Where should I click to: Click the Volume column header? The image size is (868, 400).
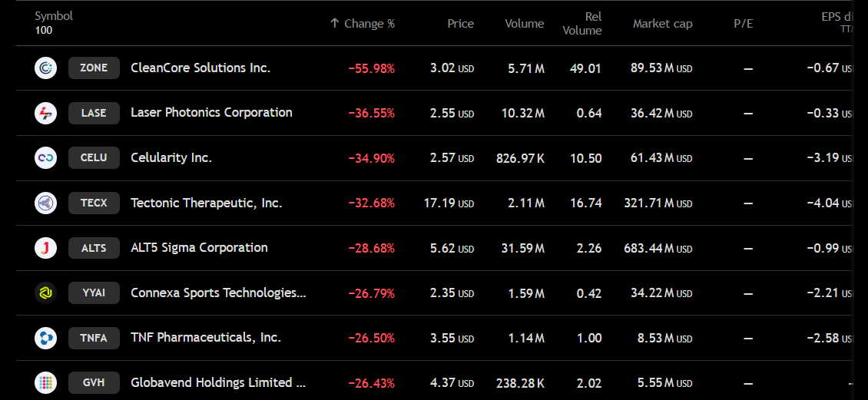tap(524, 24)
